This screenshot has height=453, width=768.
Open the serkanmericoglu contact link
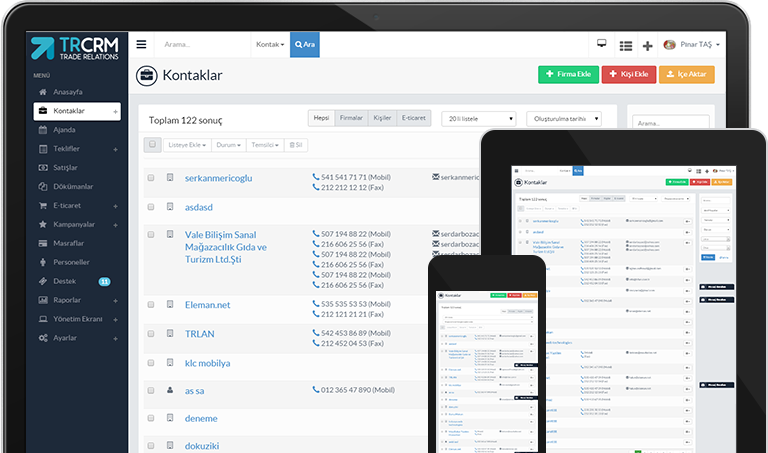tap(218, 178)
